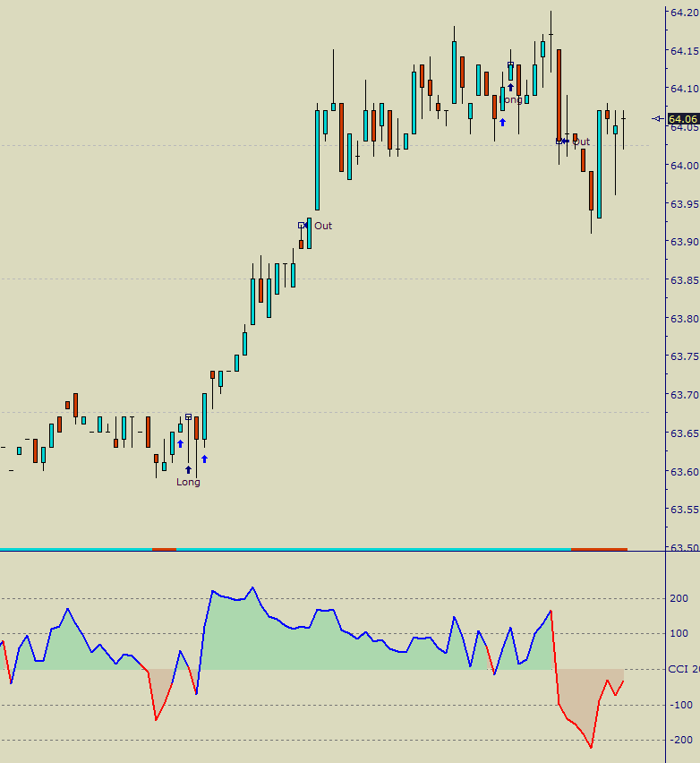The height and width of the screenshot is (763, 700).
Task: Click the square entry marker near 64.13
Action: [x=510, y=64]
